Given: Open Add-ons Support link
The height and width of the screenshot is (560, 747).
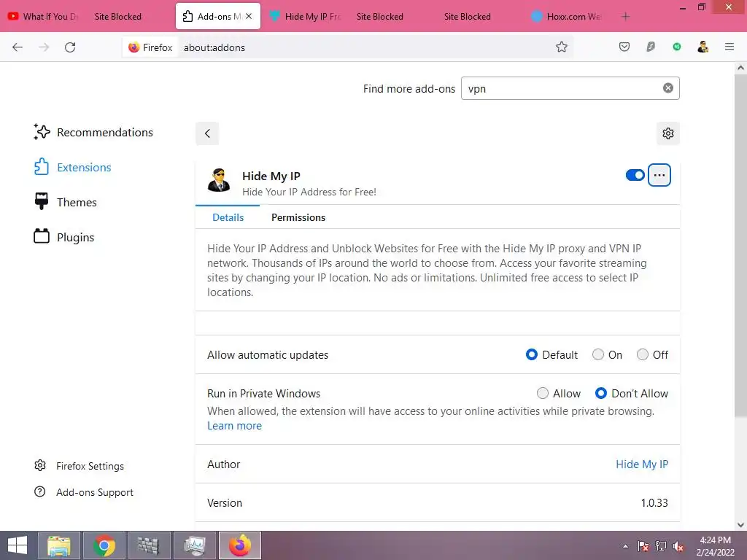Looking at the screenshot, I should pyautogui.click(x=84, y=492).
